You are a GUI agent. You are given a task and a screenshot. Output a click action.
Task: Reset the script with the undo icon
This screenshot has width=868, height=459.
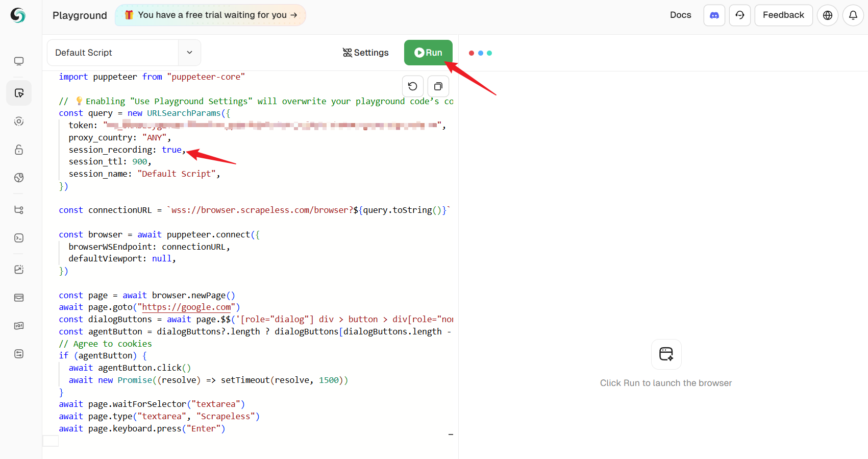click(x=413, y=86)
